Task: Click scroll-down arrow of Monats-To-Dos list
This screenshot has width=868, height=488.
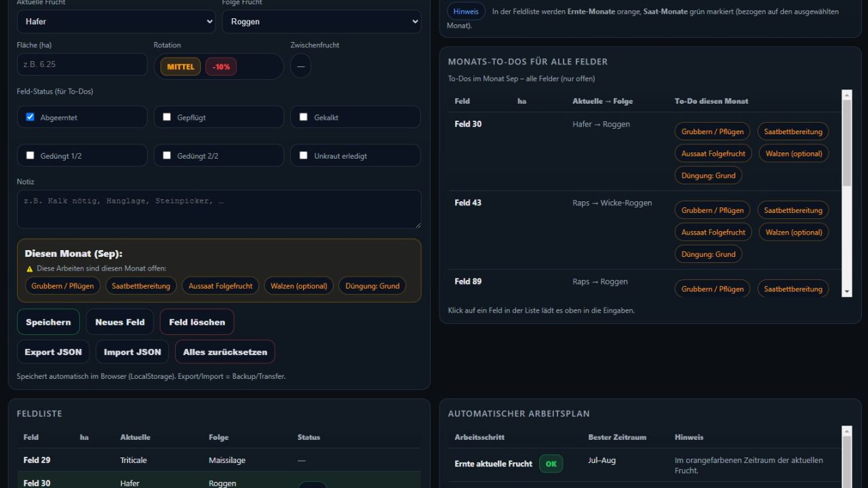Action: [846, 291]
